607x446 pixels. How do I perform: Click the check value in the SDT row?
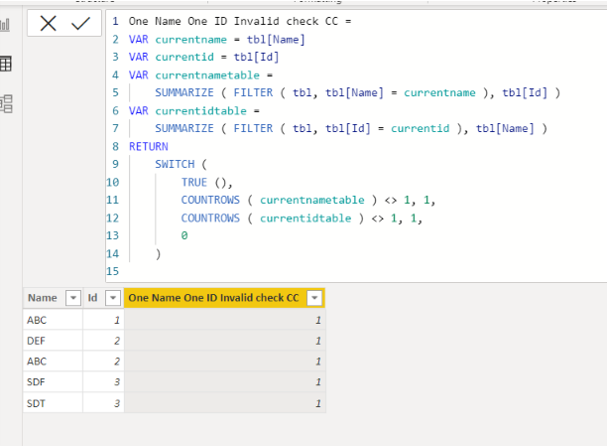[225, 403]
